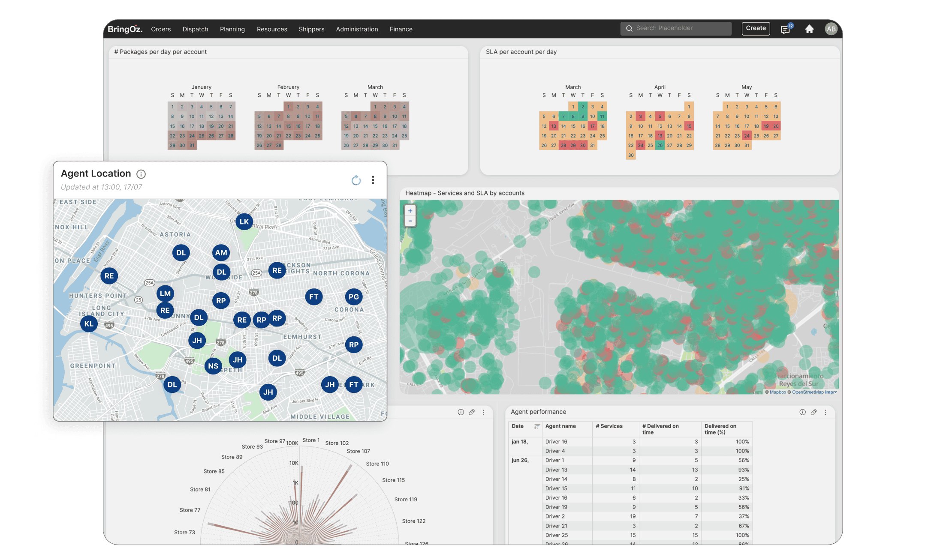Viewport: 925px width, 560px height.
Task: Open the Orders menu
Action: pyautogui.click(x=161, y=29)
